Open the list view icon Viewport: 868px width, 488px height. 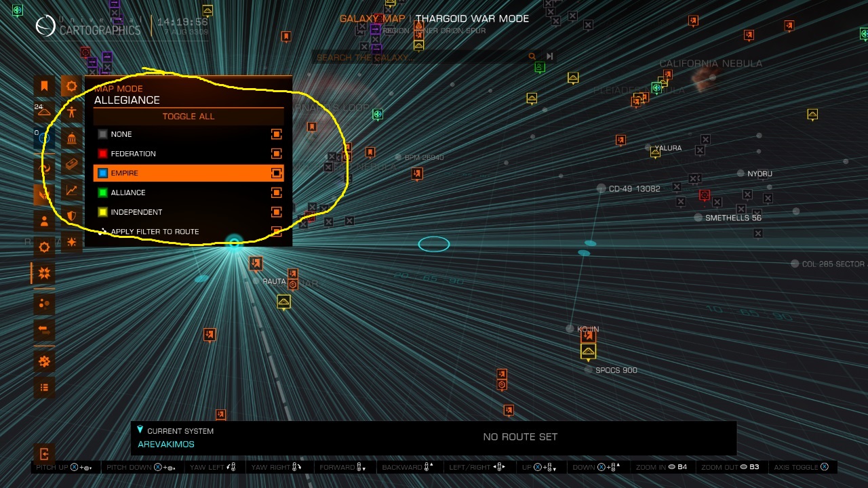44,387
